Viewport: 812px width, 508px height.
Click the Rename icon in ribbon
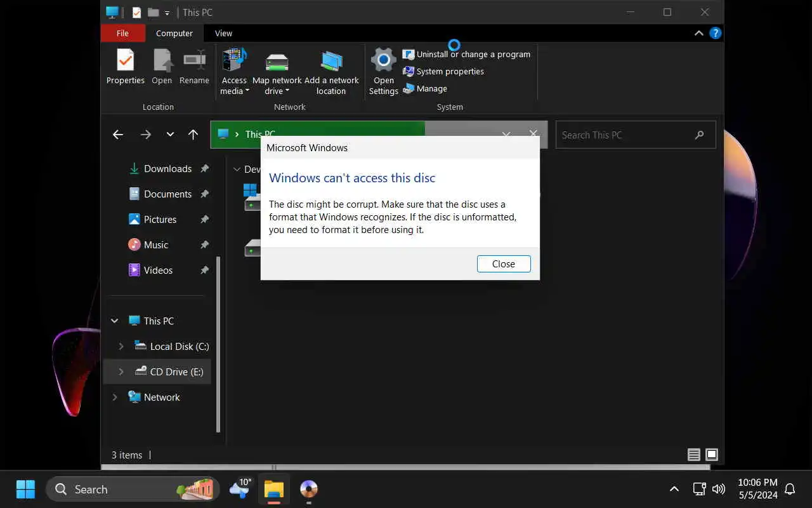coord(194,67)
